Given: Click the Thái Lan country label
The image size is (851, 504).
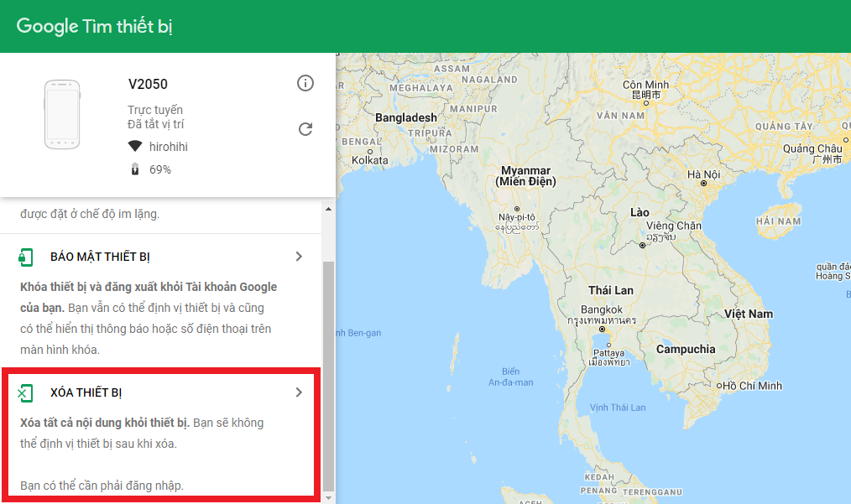Looking at the screenshot, I should [x=611, y=290].
